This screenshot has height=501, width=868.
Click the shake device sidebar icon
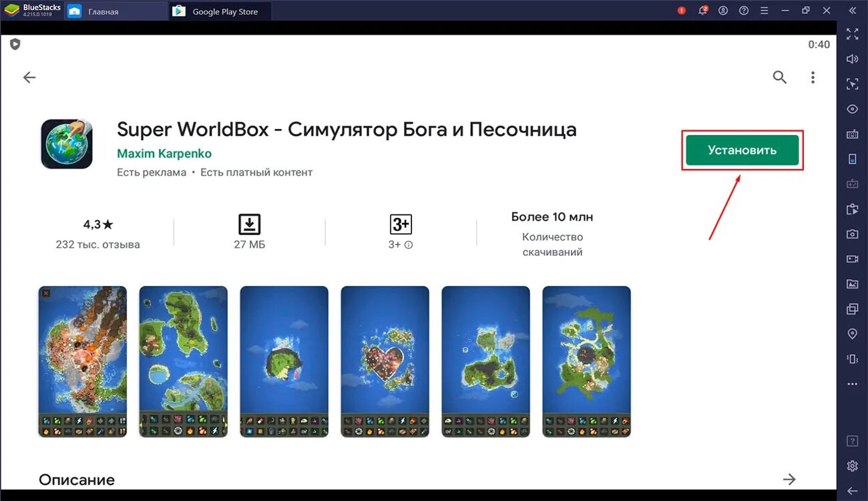(852, 359)
